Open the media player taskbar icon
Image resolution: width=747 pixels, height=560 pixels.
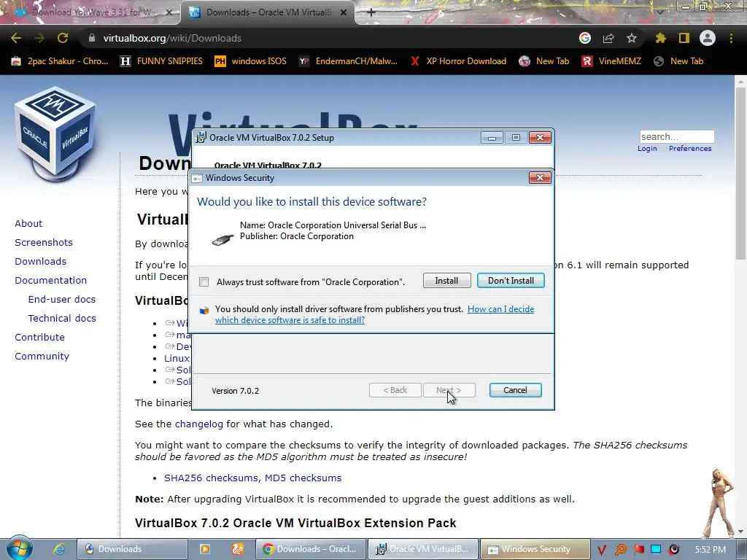click(x=205, y=549)
